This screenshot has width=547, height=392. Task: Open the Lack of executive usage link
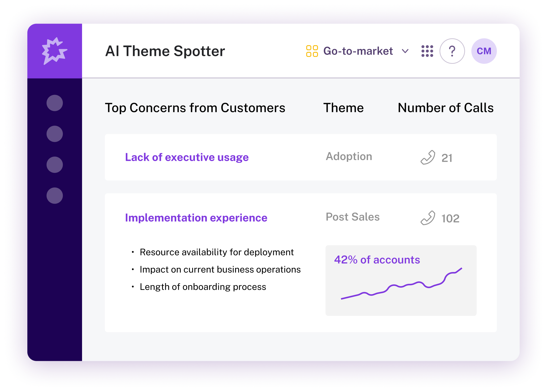tap(187, 157)
